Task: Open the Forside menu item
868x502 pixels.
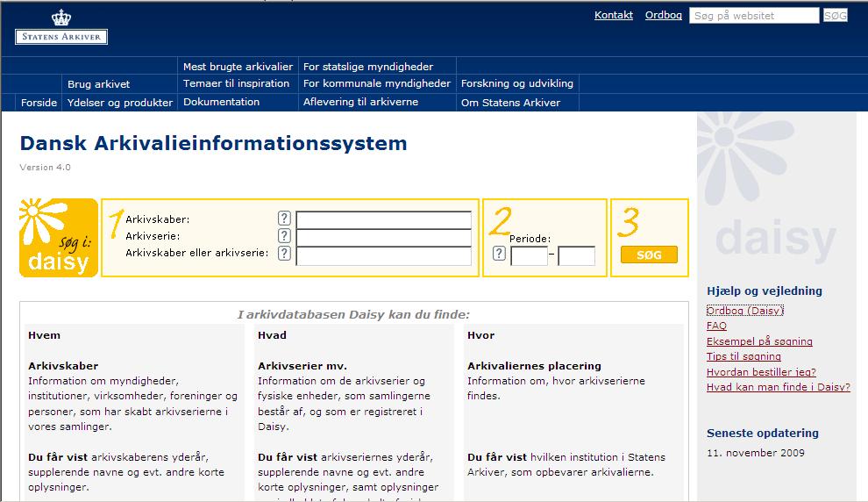Action: click(39, 103)
